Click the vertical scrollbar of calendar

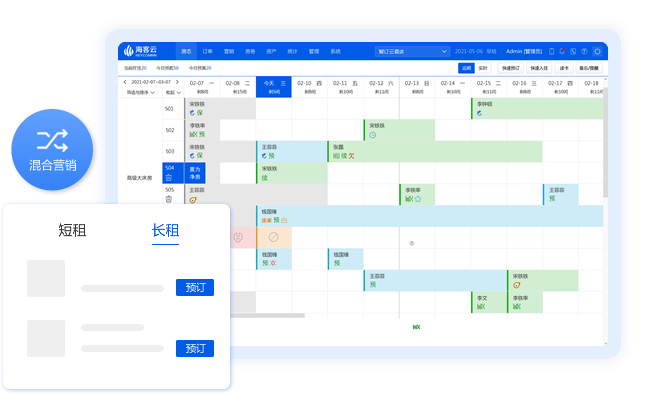605,141
